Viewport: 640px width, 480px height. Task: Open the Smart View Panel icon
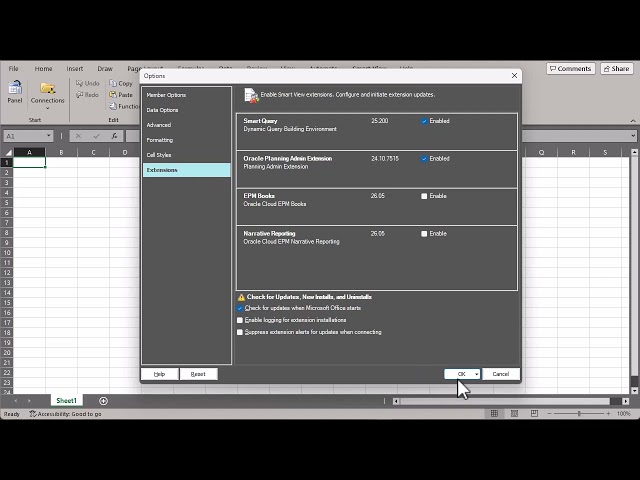(15, 88)
